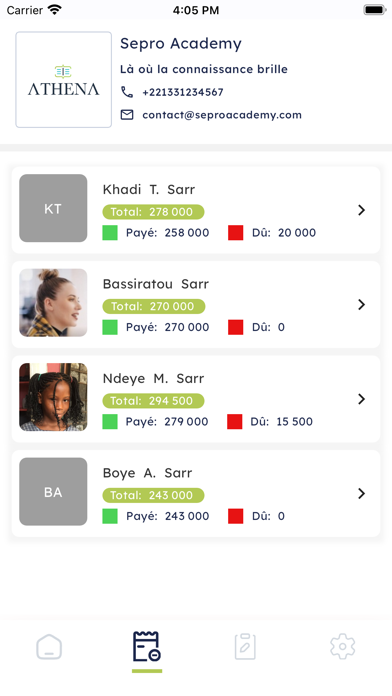Click green Payé swatch for Boye A. Sarr
The height and width of the screenshot is (696, 392).
tap(110, 516)
